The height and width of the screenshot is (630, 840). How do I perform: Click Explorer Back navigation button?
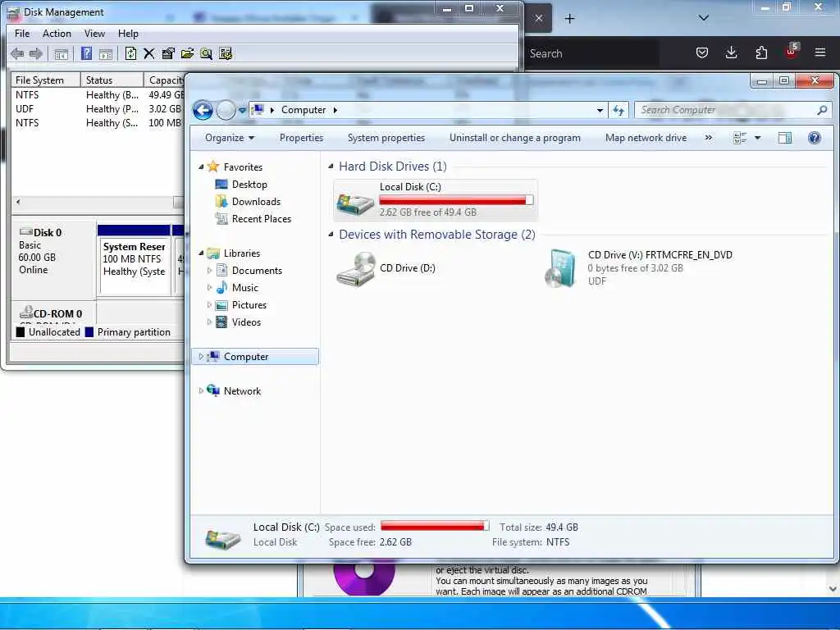(203, 111)
